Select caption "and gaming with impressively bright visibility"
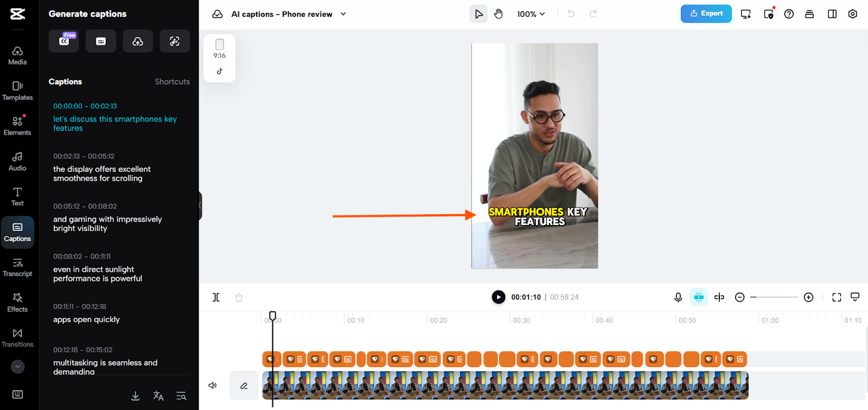Viewport: 868px width, 410px height. pyautogui.click(x=107, y=224)
